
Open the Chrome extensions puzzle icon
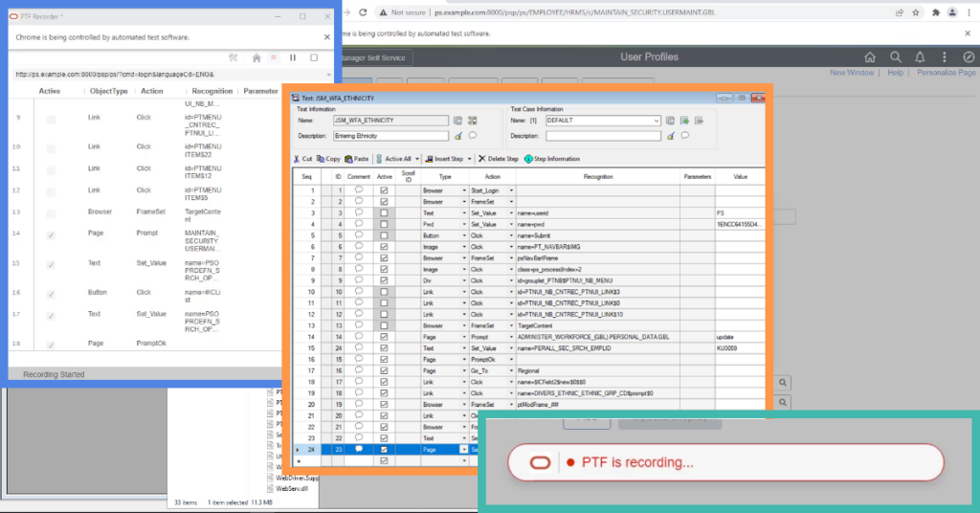pos(936,12)
